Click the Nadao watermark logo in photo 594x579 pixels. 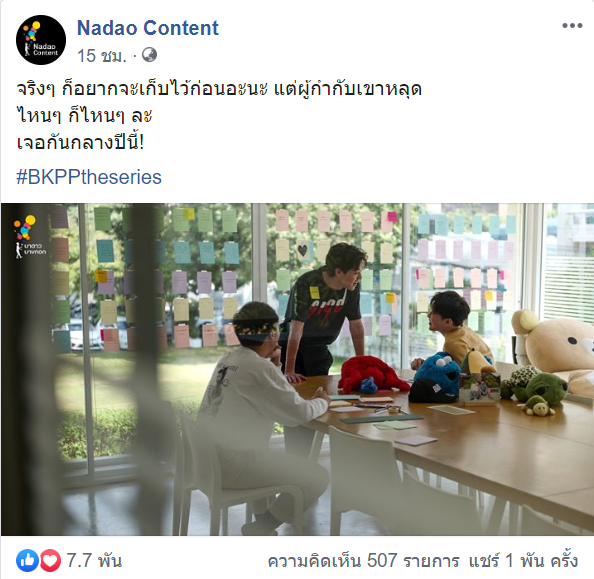(30, 237)
